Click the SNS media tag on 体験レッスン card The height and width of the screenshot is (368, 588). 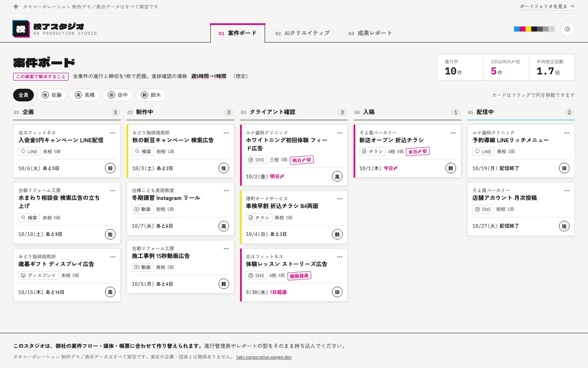256,276
